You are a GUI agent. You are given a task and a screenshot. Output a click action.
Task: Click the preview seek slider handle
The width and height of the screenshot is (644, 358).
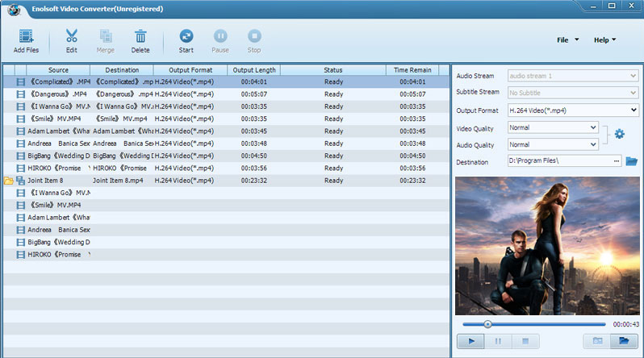[487, 324]
